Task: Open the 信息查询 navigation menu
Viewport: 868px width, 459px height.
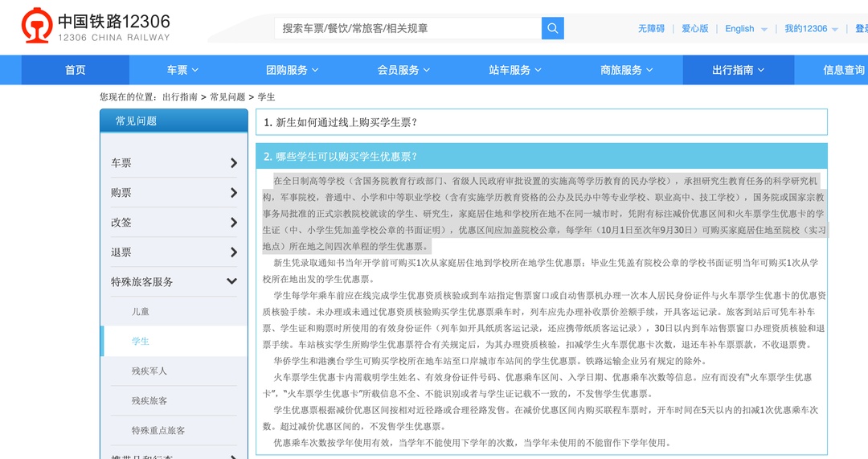Action: point(845,70)
